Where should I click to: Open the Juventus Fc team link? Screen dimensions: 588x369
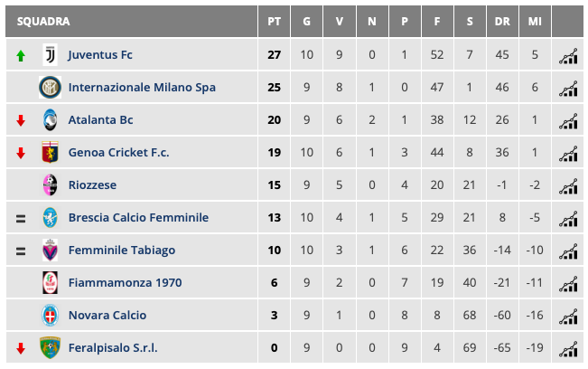coord(100,55)
